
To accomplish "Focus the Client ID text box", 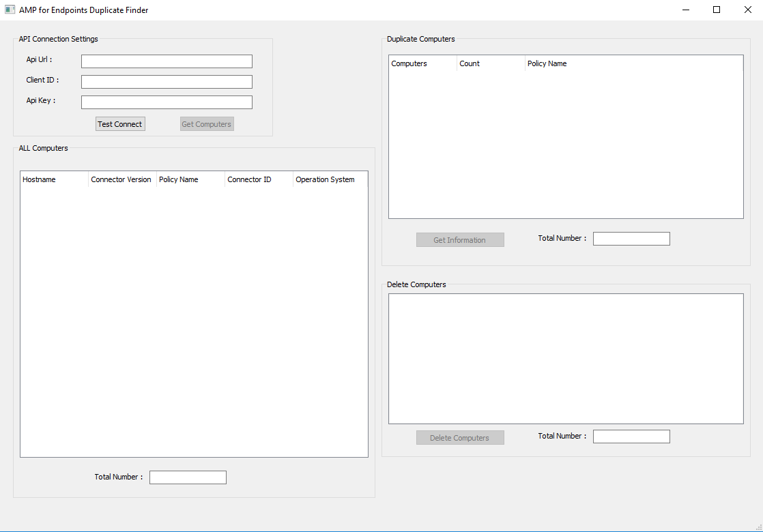I will click(x=167, y=82).
